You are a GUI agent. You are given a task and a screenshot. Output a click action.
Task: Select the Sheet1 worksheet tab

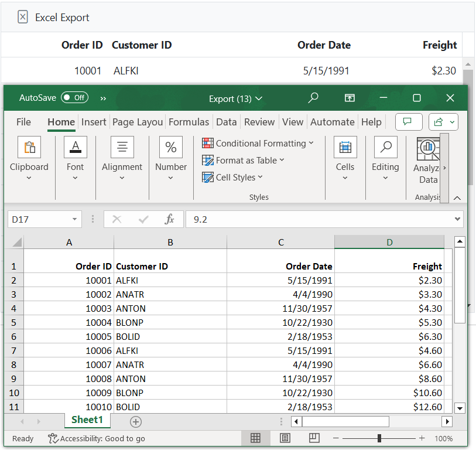click(x=87, y=420)
